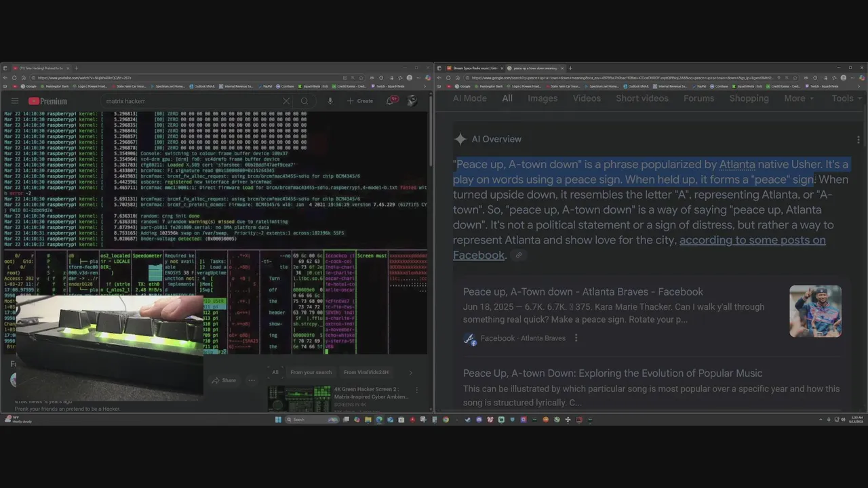Open the YouTube hamburger guide menu

coord(14,101)
